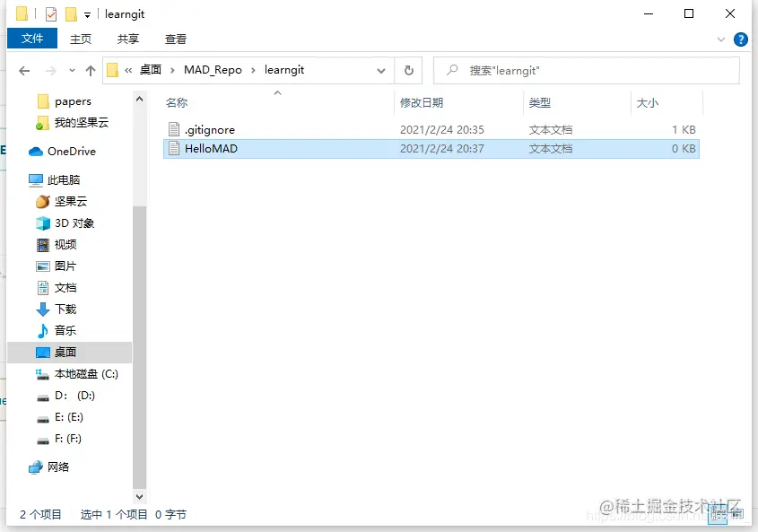The height and width of the screenshot is (532, 758).
Task: Open 音乐 folder in navigation pane
Action: coord(65,331)
